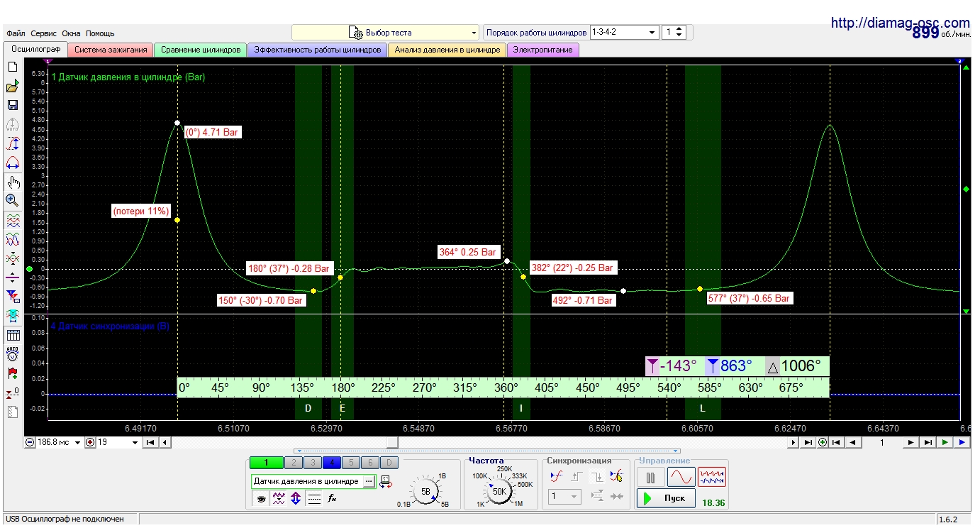The image size is (980, 528).
Task: Click the blue vertical arrows invert icon
Action: pyautogui.click(x=296, y=500)
